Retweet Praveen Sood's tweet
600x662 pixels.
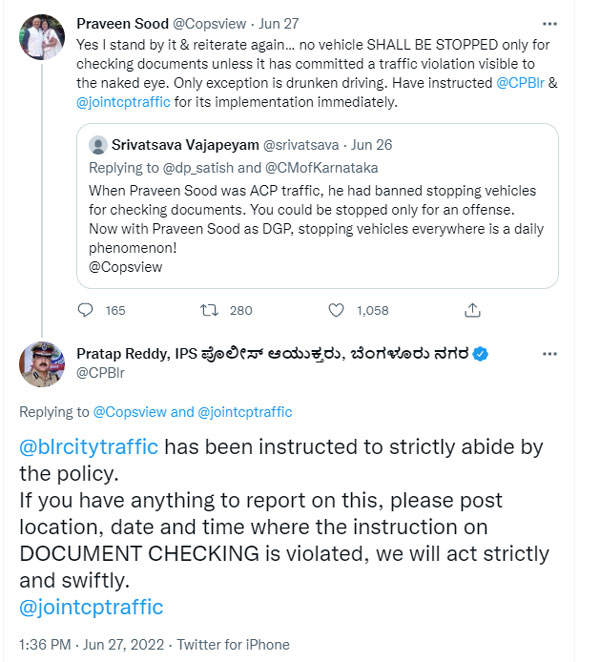[210, 310]
